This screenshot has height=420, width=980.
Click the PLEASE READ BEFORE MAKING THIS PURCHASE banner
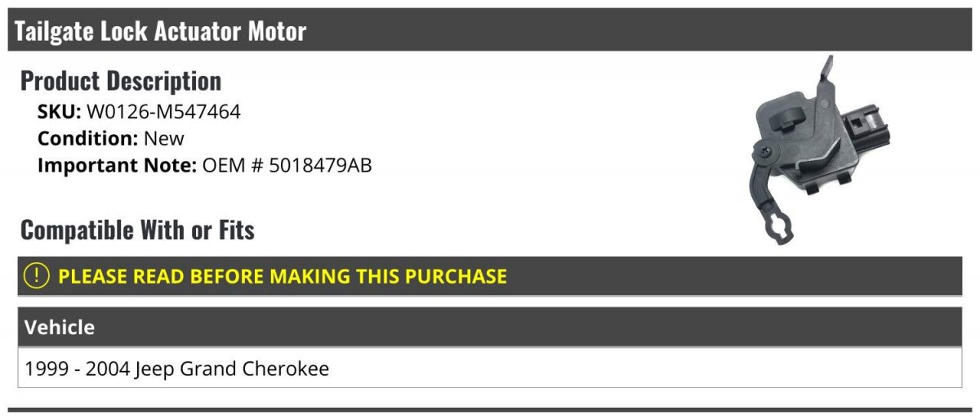[490, 276]
